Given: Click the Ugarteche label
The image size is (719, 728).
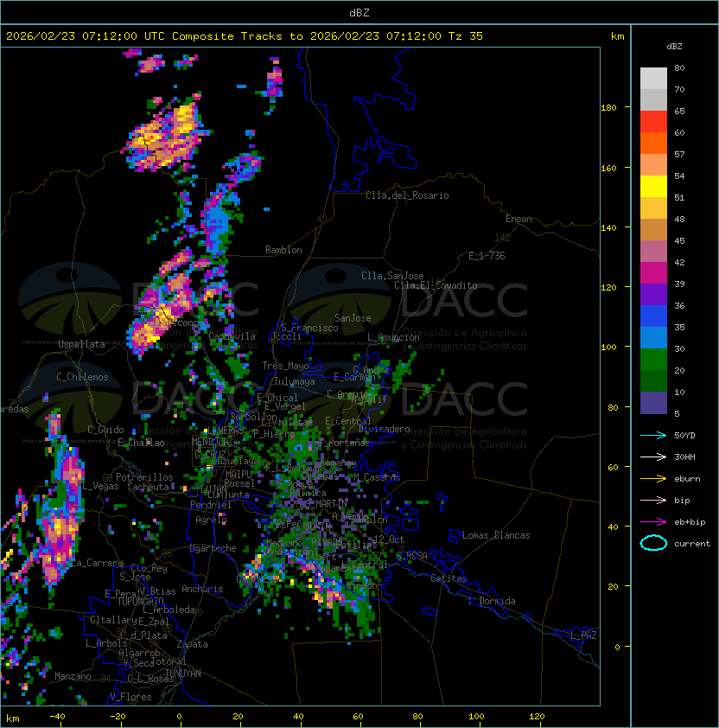Looking at the screenshot, I should tap(213, 548).
